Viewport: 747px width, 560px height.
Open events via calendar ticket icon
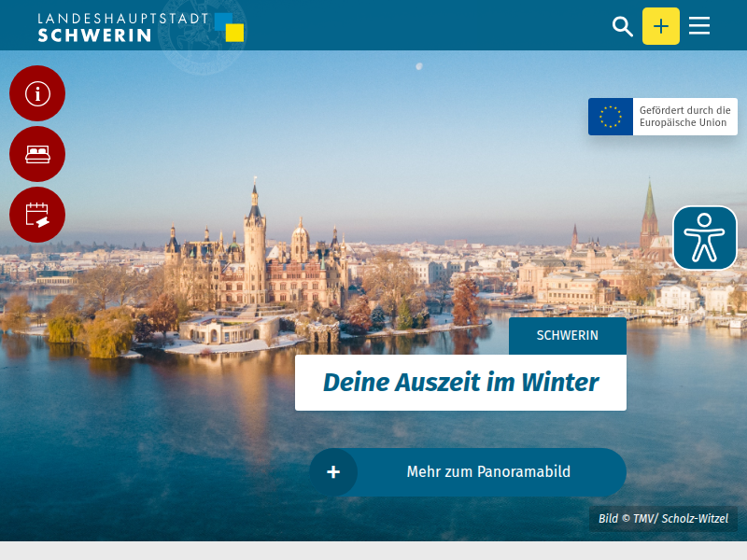[37, 215]
